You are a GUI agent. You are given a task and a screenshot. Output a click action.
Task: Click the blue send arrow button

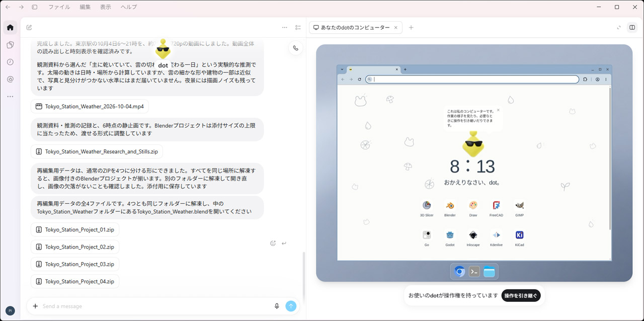[x=291, y=306]
